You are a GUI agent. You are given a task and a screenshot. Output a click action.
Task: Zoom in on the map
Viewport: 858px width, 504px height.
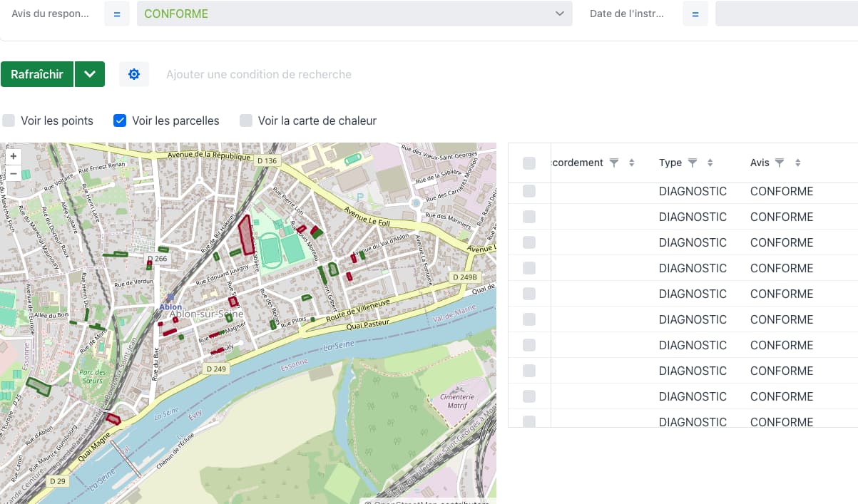coord(14,156)
